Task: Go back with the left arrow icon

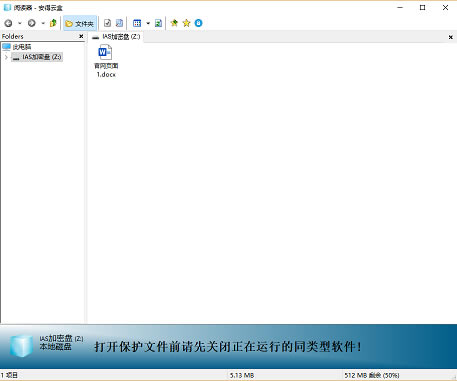Action: (8, 23)
